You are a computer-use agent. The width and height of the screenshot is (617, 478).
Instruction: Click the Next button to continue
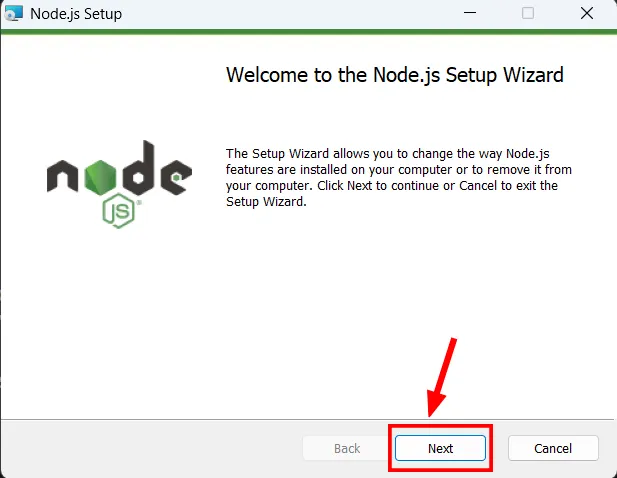pos(440,448)
